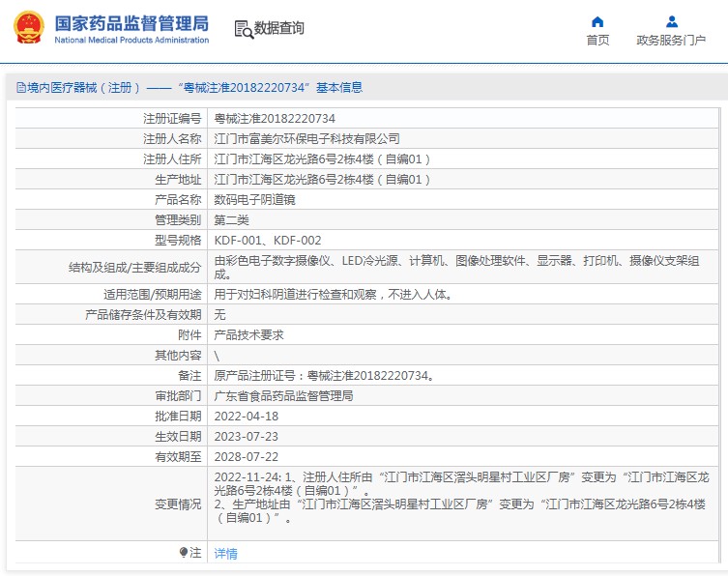Click remark text 原产品注册证号：粤械注准20182220734

[x=324, y=376]
